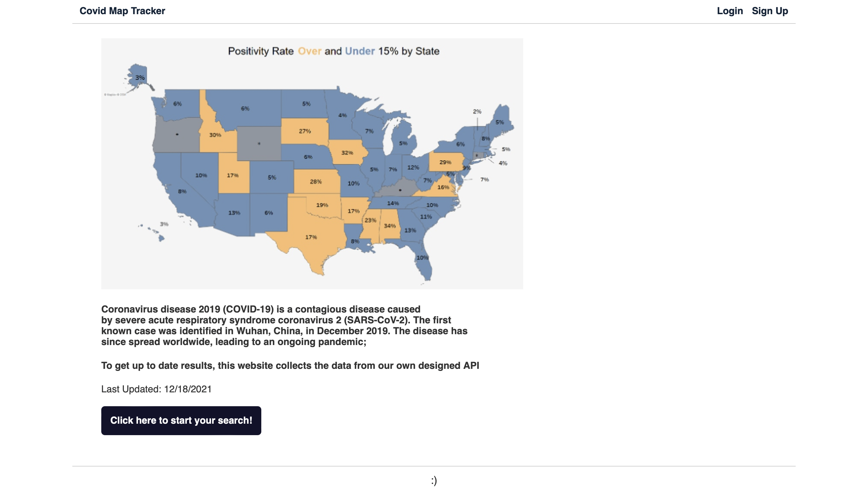868x493 pixels.
Task: Select Oklahoma's 19% label on the map
Action: pos(322,205)
